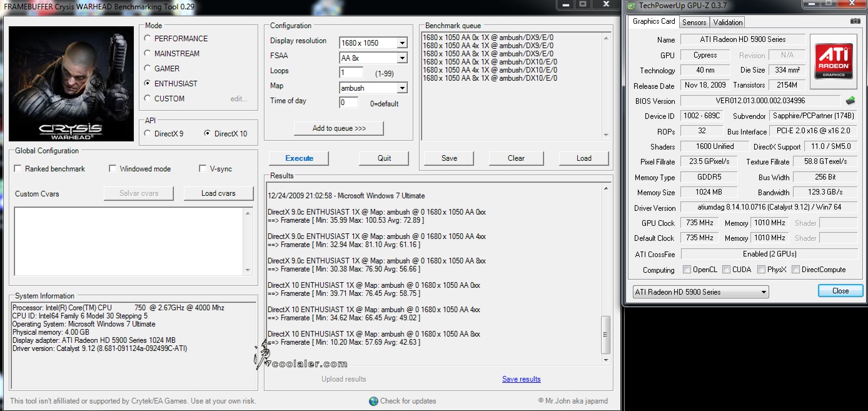Enable Ranked benchmark checkbox
The width and height of the screenshot is (868, 411).
[18, 168]
